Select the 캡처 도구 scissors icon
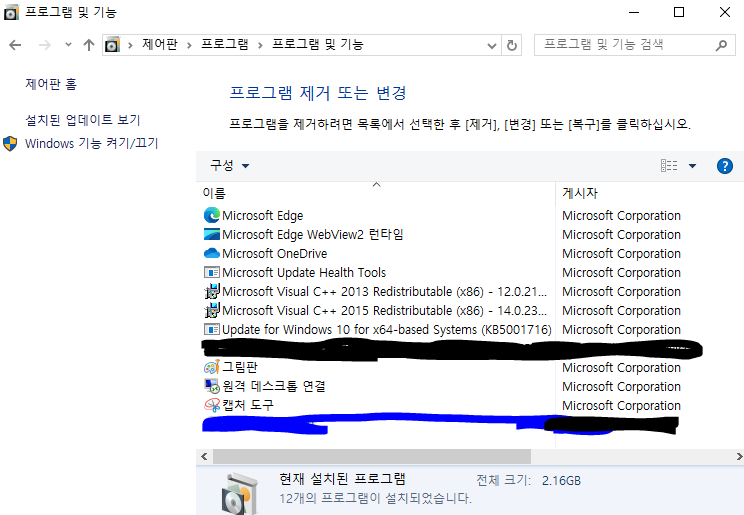The height and width of the screenshot is (515, 744). (x=212, y=405)
